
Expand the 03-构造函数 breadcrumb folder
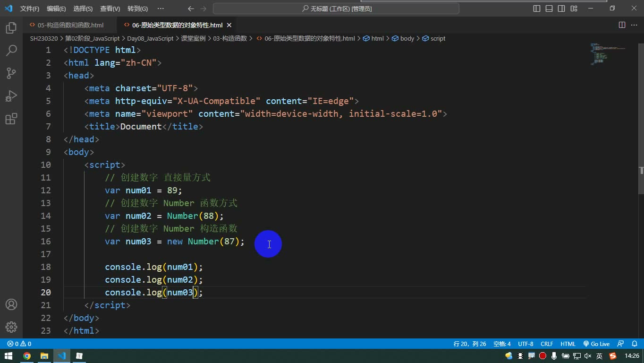tap(230, 38)
